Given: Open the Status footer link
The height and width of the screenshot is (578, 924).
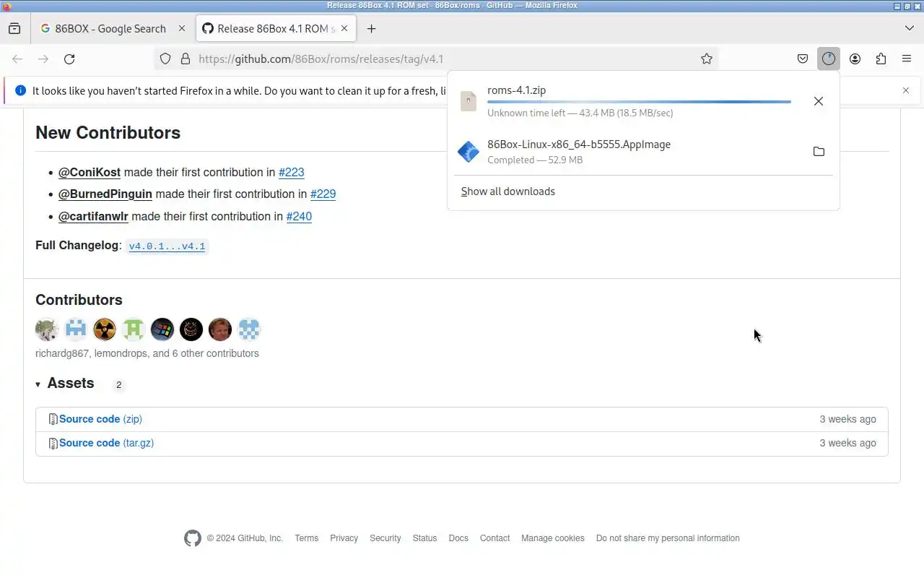Looking at the screenshot, I should (x=425, y=538).
